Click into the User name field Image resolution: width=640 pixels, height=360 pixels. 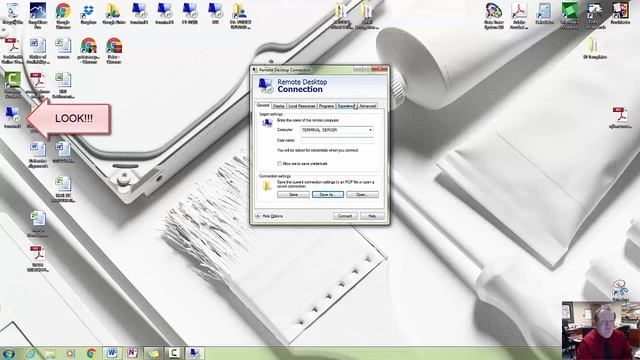[x=337, y=140]
